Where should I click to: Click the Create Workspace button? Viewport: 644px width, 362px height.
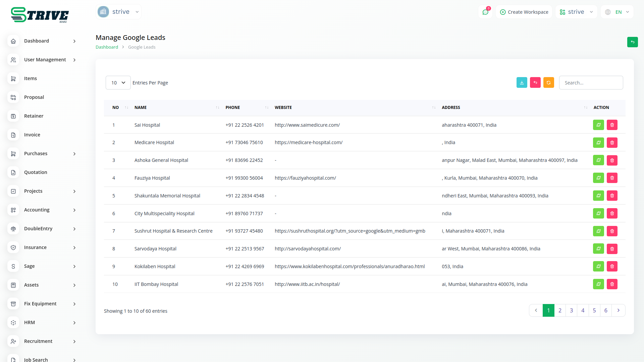(524, 12)
